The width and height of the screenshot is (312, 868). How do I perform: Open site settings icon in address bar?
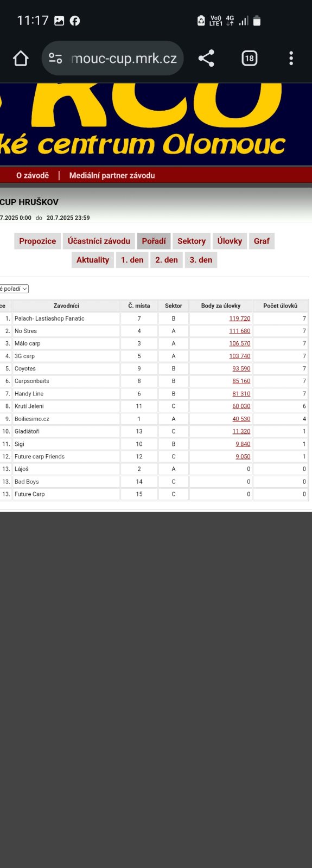tap(55, 58)
